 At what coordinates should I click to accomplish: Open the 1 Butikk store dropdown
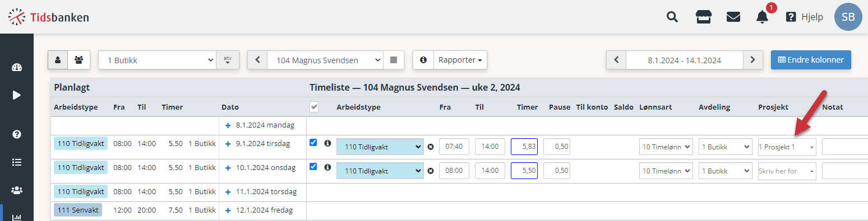pyautogui.click(x=158, y=60)
